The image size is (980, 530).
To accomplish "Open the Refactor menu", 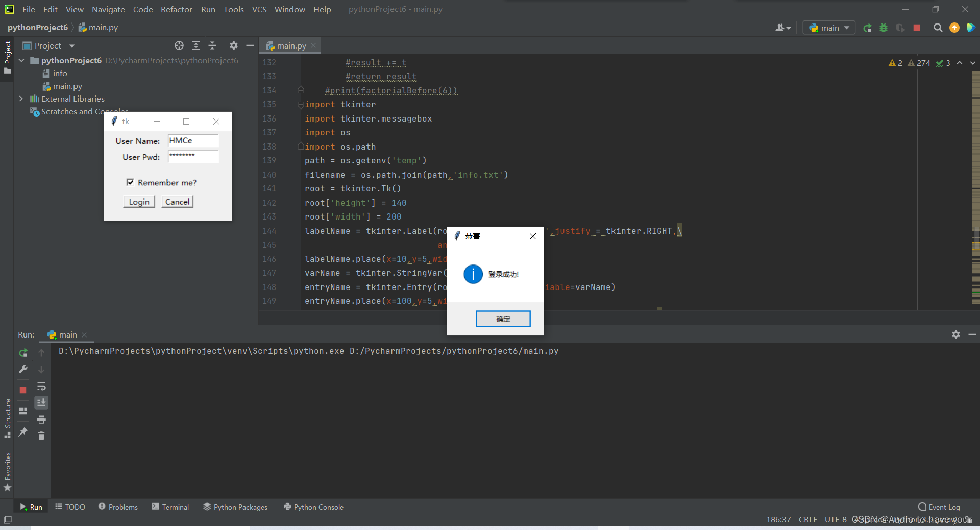I will (x=176, y=9).
